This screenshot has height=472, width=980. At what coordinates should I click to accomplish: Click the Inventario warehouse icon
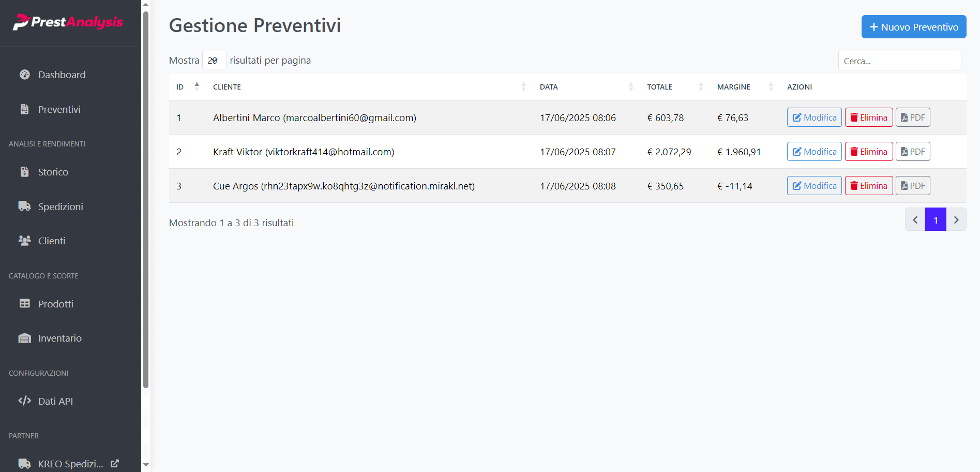[x=25, y=338]
